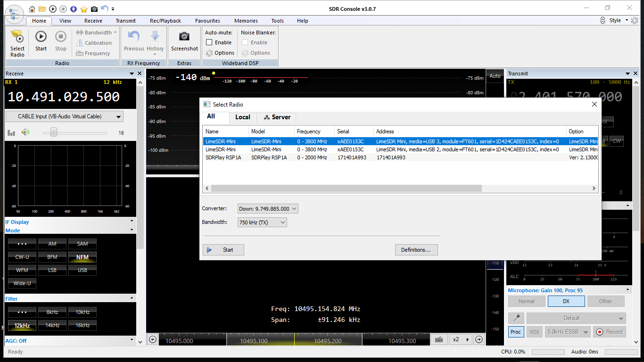Click the microphone icon in Transmit panel

[517, 318]
